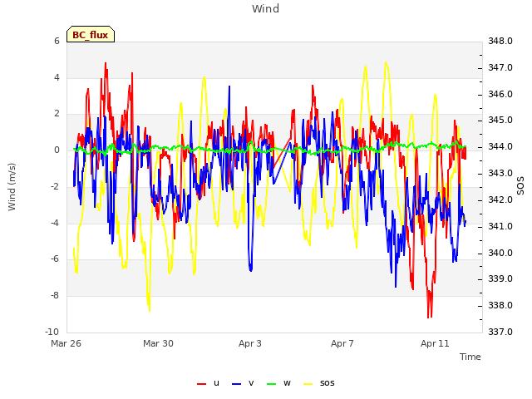Select the 'v' legend label
This screenshot has height=399, width=532.
pos(251,383)
